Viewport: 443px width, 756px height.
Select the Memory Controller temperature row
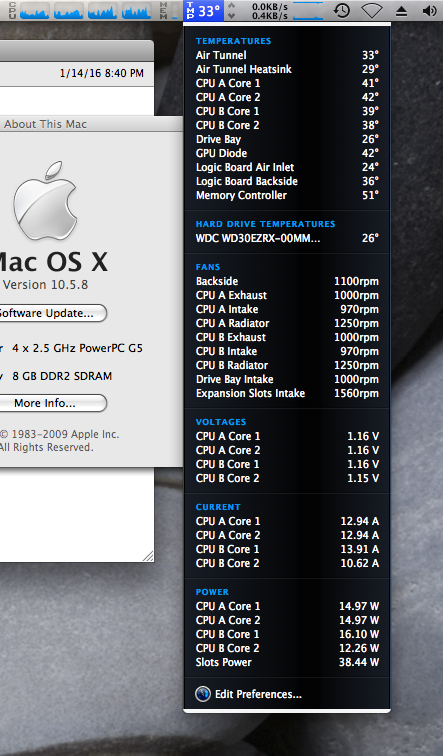(x=287, y=195)
